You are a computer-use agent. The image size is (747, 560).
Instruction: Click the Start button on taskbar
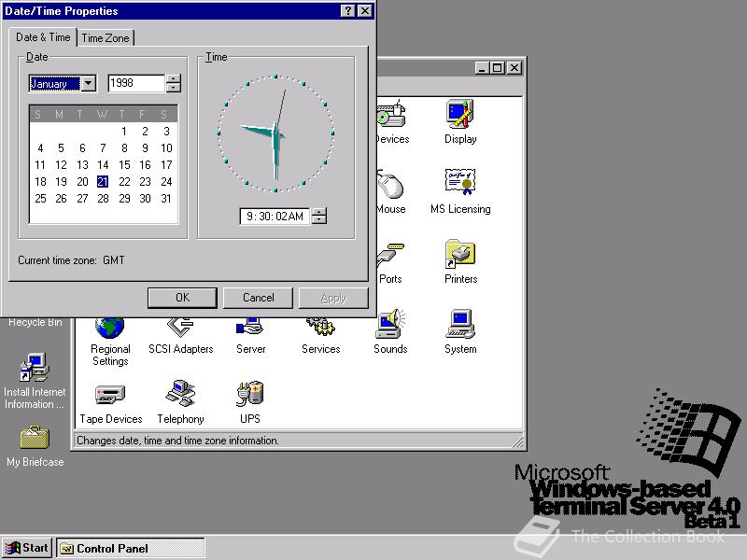pos(27,548)
